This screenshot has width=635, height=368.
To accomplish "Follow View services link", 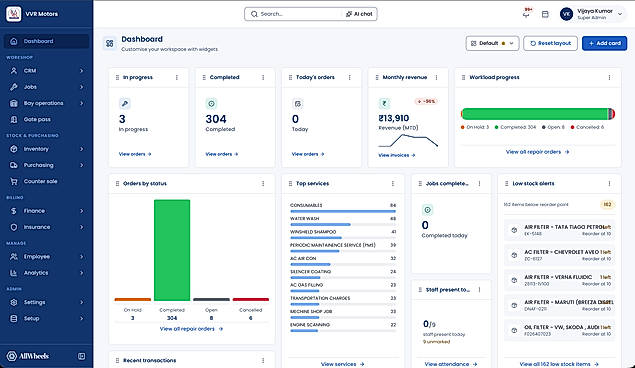I will pyautogui.click(x=342, y=364).
